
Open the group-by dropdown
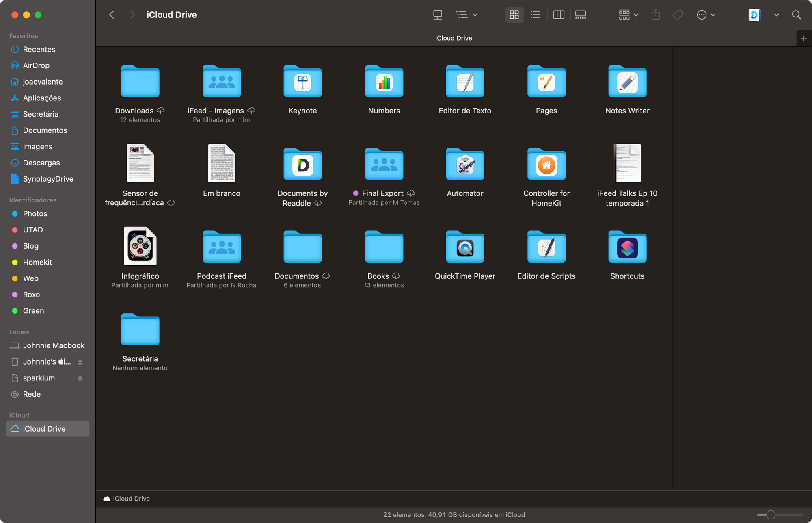click(x=628, y=15)
